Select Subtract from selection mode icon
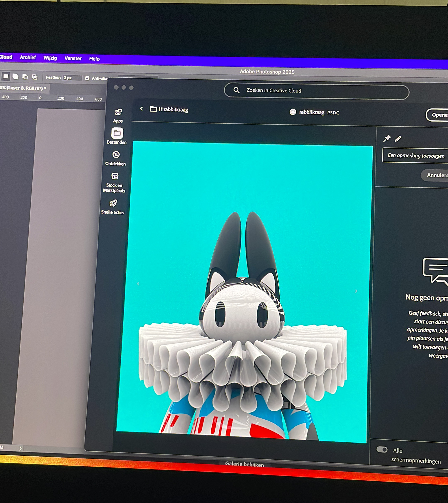Screen dimensions: 448x503 (25, 77)
